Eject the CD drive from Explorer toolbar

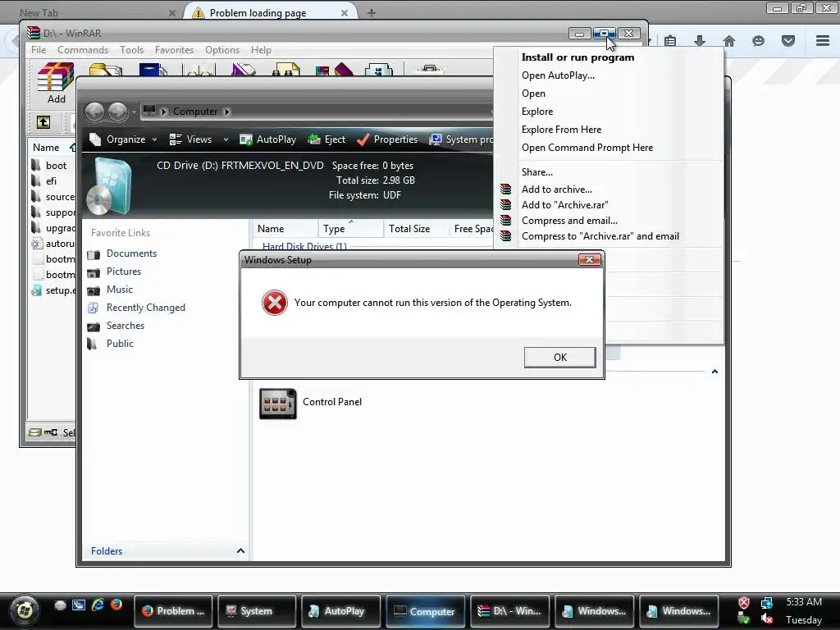coord(326,139)
